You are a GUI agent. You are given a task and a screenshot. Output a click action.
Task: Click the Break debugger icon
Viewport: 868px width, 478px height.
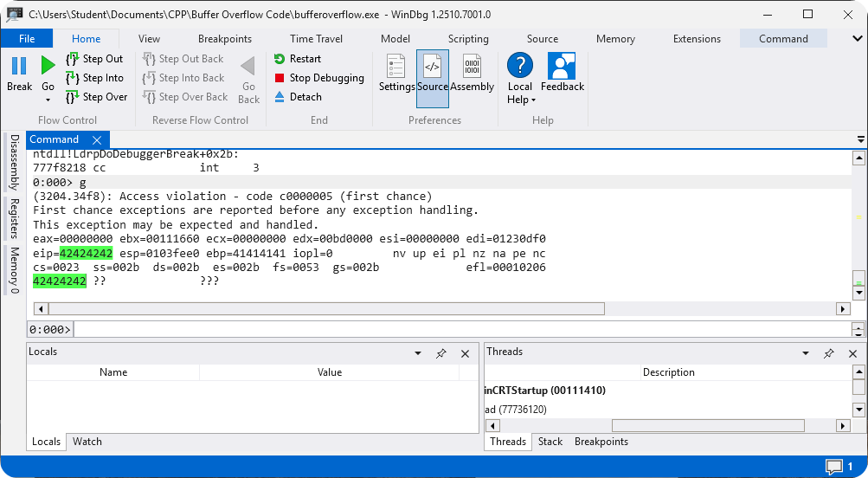coord(19,67)
